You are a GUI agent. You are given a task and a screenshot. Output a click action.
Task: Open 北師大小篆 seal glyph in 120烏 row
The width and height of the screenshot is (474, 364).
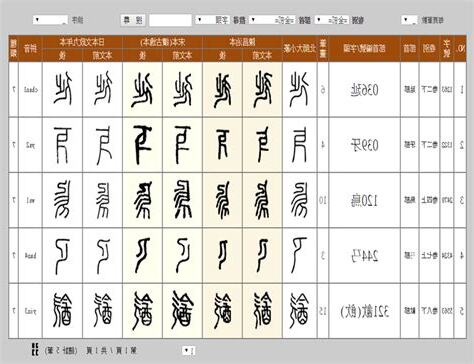[x=299, y=200]
